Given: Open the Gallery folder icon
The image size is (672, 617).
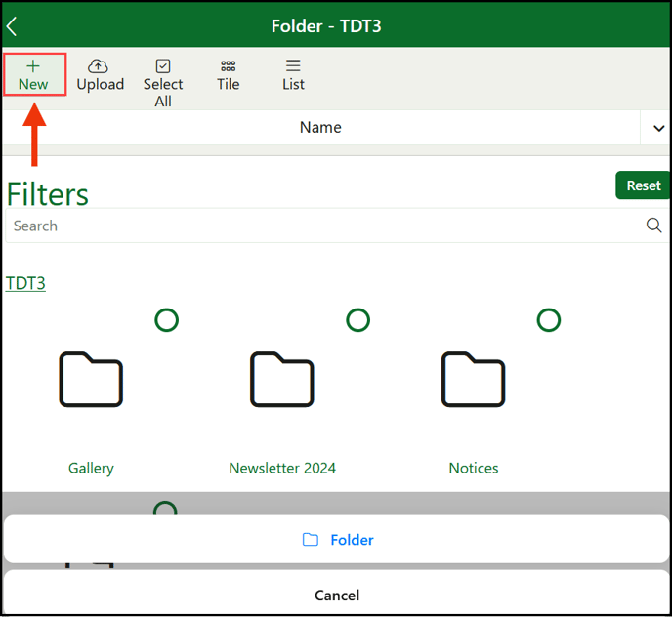Looking at the screenshot, I should [x=91, y=379].
